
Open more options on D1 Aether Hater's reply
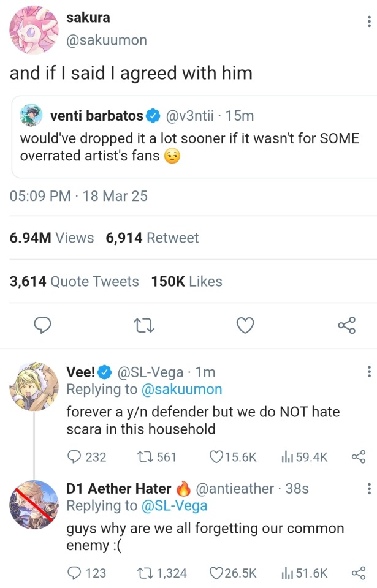368,489
